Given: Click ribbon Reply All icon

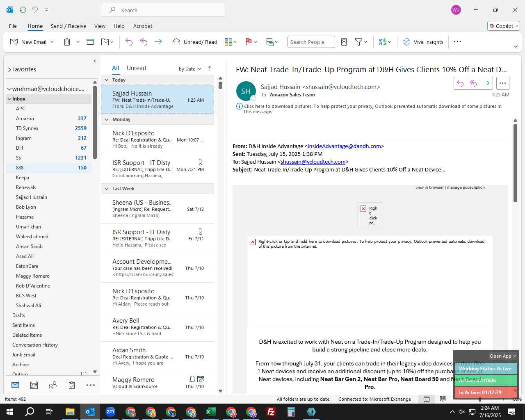Looking at the screenshot, I should (x=144, y=42).
